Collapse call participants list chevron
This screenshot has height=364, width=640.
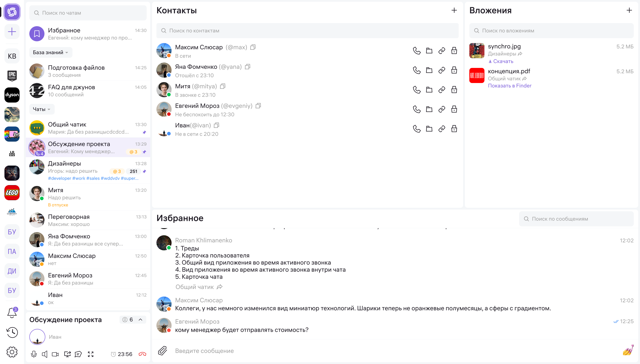[140, 320]
